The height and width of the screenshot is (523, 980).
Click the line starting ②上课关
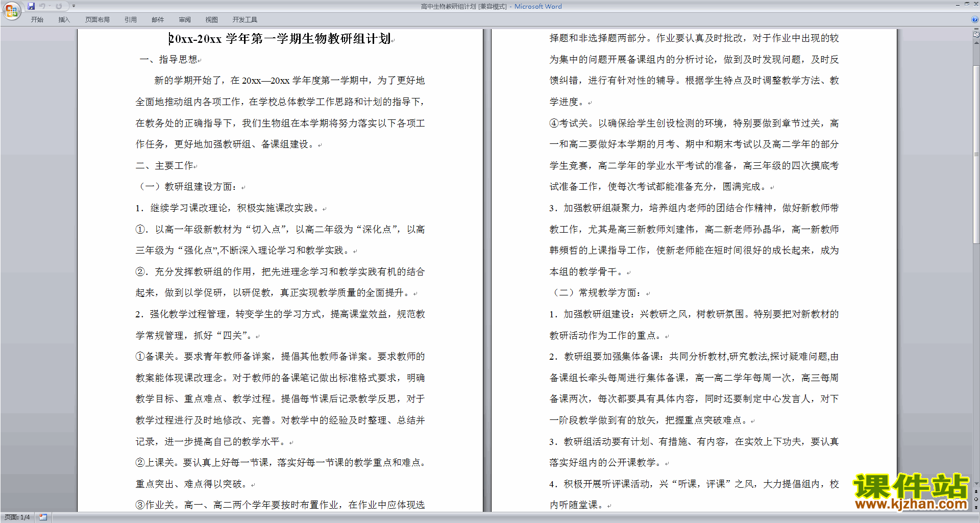(280, 463)
